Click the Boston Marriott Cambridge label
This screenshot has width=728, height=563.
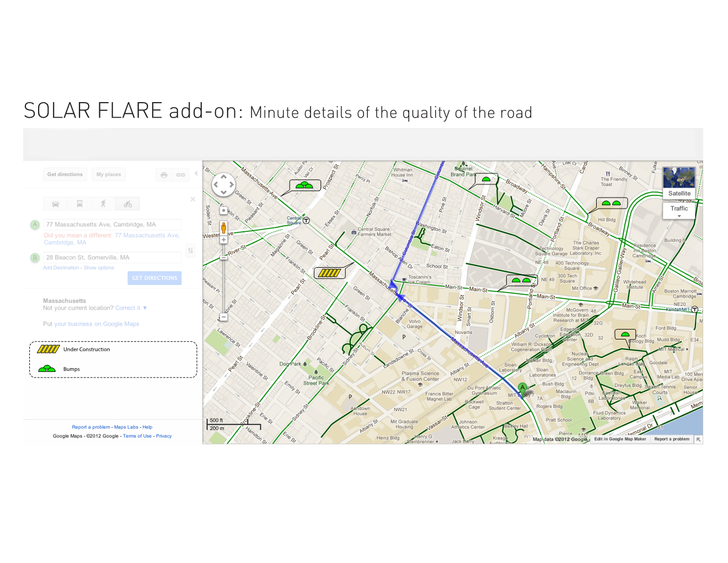pyautogui.click(x=681, y=294)
